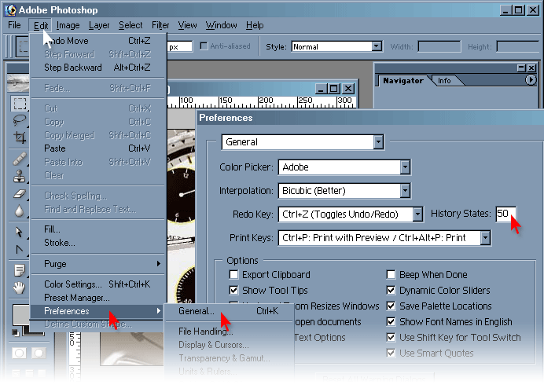Choose Paste from Edit menu
Image resolution: width=544 pixels, height=392 pixels.
tap(97, 148)
